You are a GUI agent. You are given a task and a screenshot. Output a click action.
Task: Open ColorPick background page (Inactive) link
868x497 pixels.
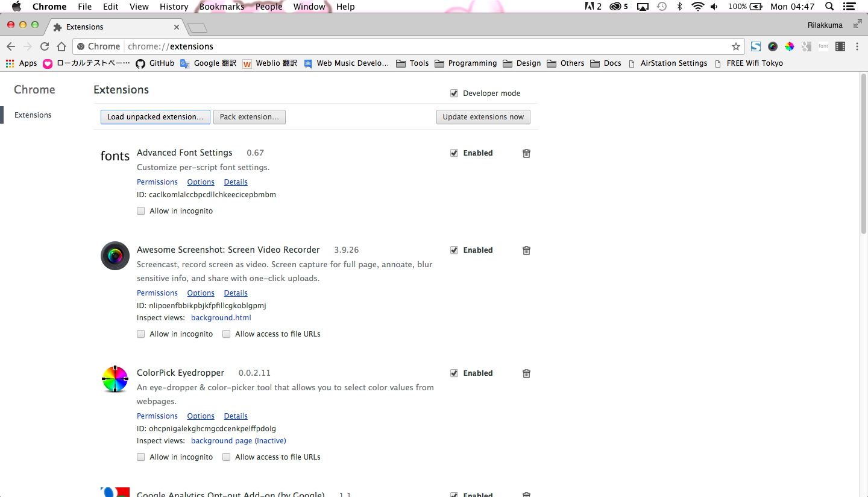239,441
